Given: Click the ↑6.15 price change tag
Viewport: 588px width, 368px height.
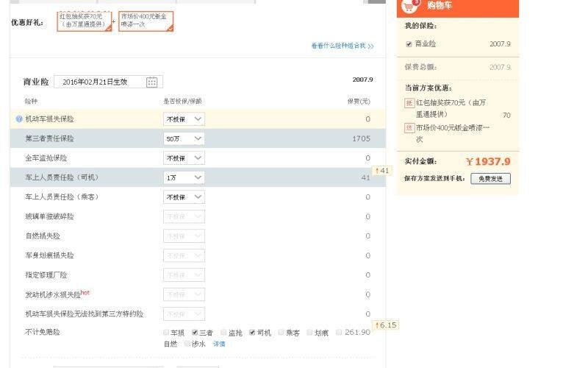Looking at the screenshot, I should 385,325.
